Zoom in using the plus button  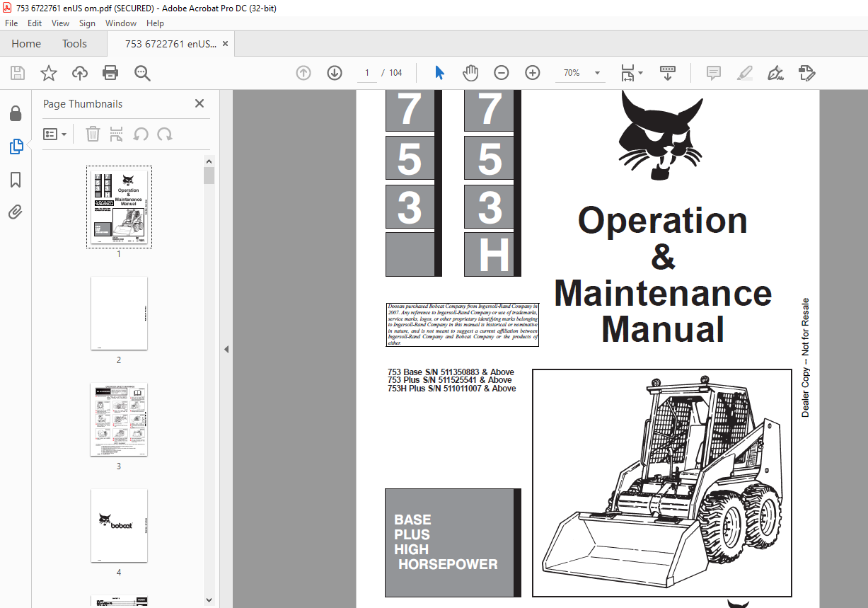coord(533,73)
